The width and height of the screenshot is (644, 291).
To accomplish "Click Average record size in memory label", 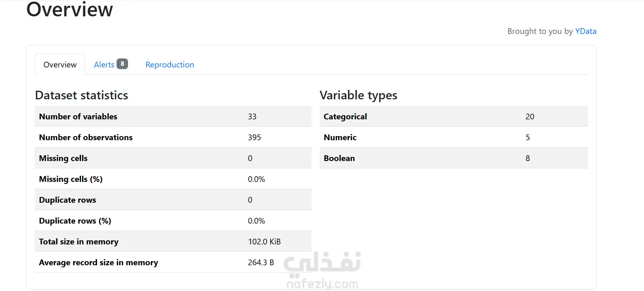I will tap(99, 262).
